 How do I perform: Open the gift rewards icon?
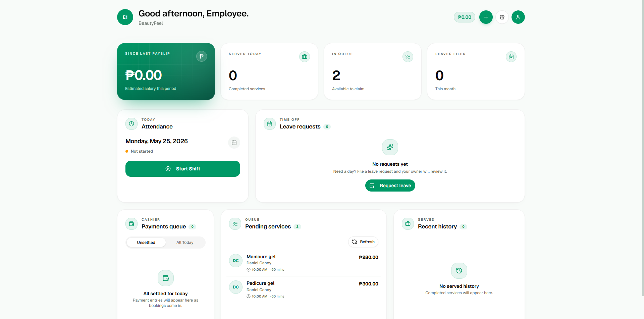502,17
